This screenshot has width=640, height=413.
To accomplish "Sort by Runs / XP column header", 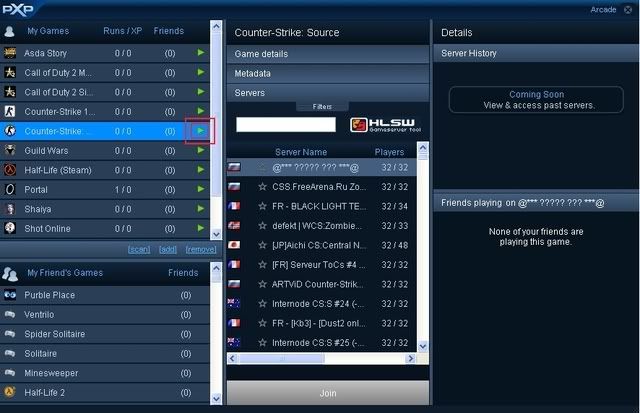I will coord(122,31).
